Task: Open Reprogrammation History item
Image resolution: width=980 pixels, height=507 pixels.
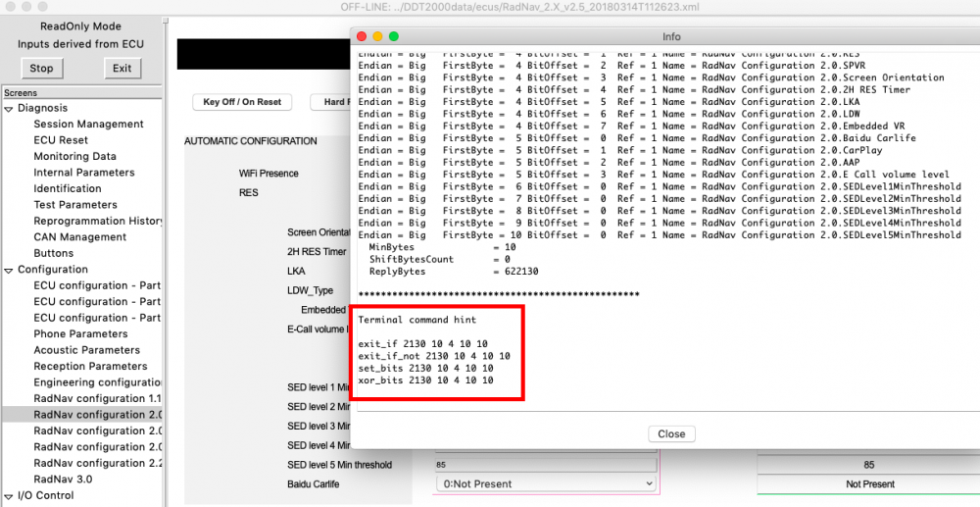Action: [97, 221]
